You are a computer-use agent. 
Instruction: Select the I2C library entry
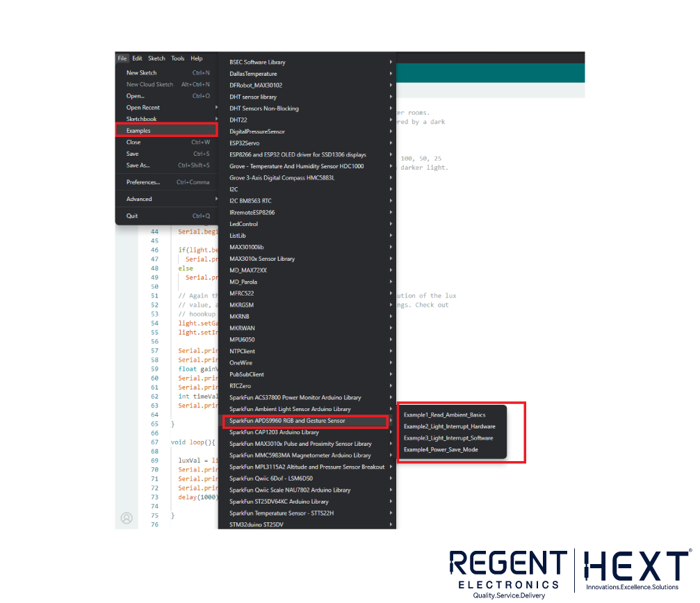click(307, 189)
